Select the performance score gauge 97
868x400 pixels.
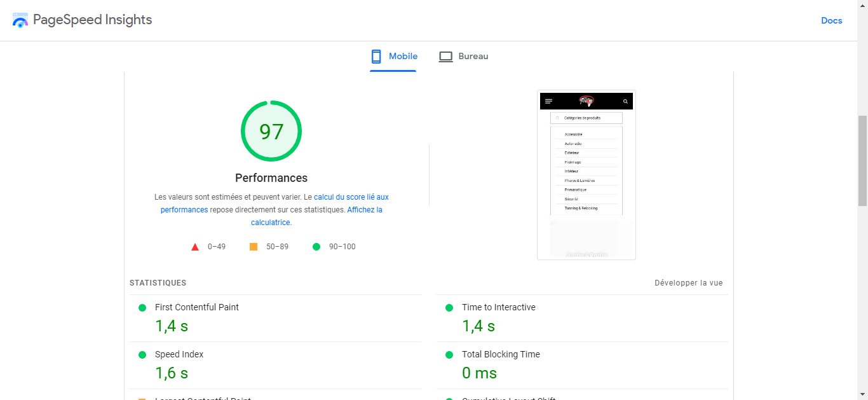pyautogui.click(x=271, y=131)
